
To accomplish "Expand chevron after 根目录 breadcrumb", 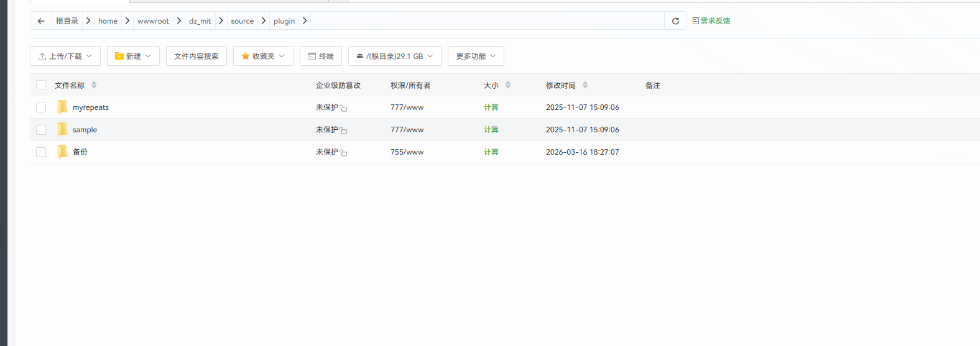I will 88,20.
